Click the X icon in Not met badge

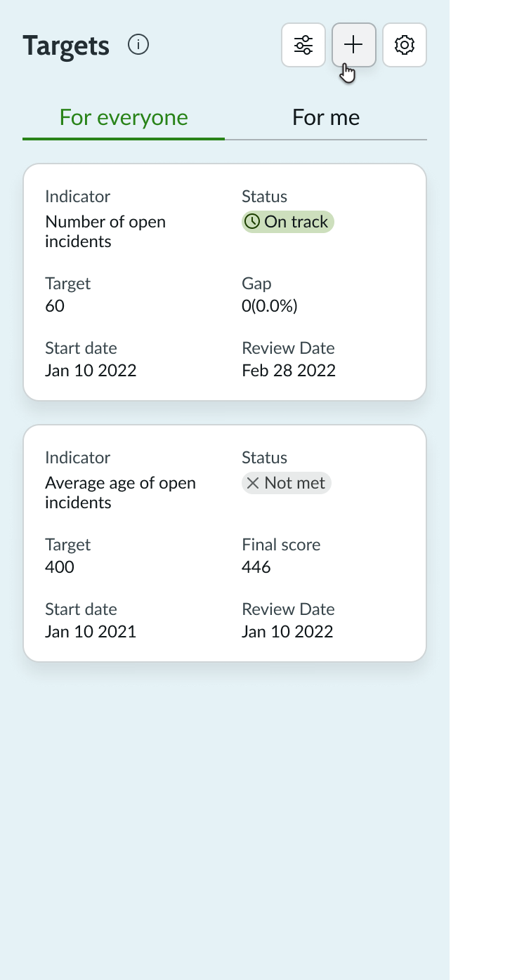(255, 482)
